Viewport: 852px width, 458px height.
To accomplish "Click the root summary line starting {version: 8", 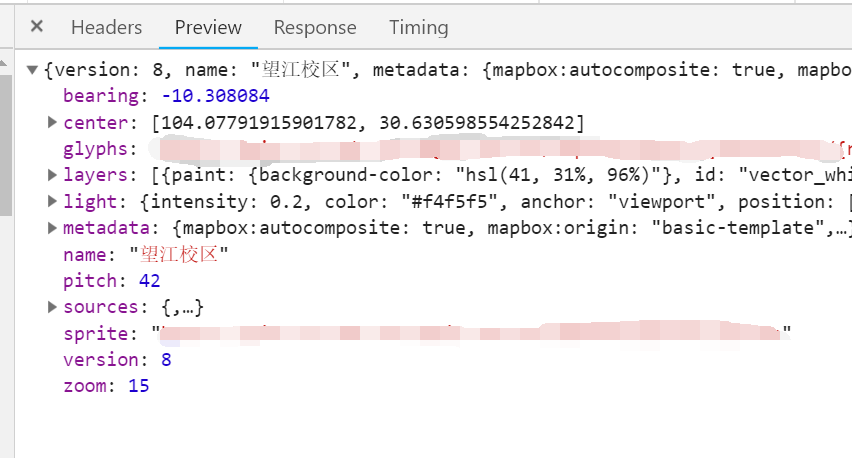I will coord(447,70).
